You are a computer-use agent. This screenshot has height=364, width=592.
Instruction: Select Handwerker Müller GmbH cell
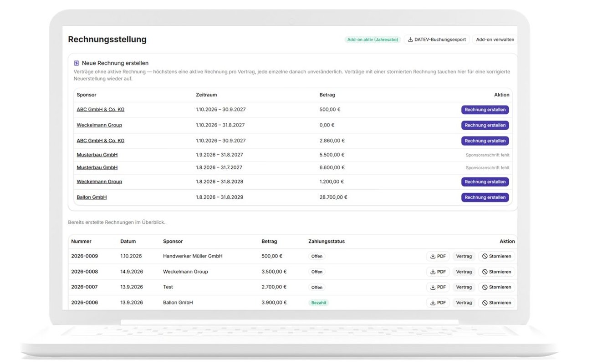pos(193,256)
